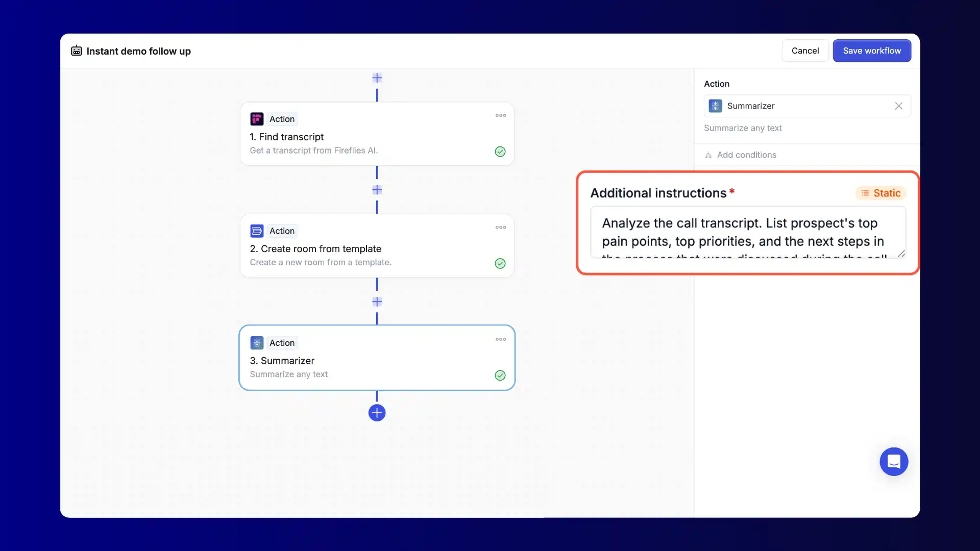Open the three-dot menu on Summarizer card

[x=501, y=339]
